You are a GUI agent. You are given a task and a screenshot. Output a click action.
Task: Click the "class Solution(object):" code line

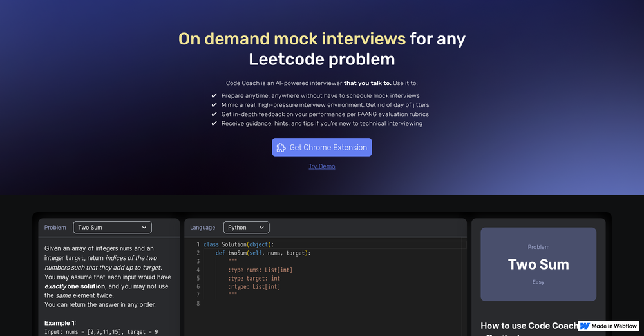[x=239, y=244]
